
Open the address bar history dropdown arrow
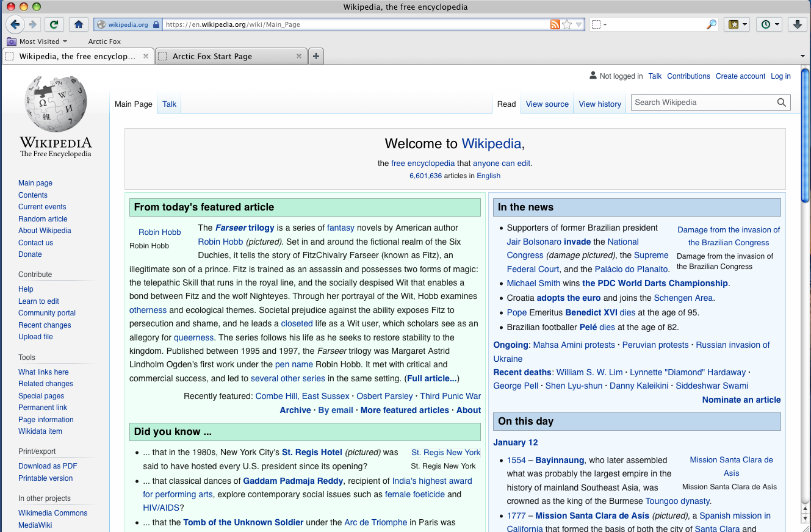coord(579,24)
